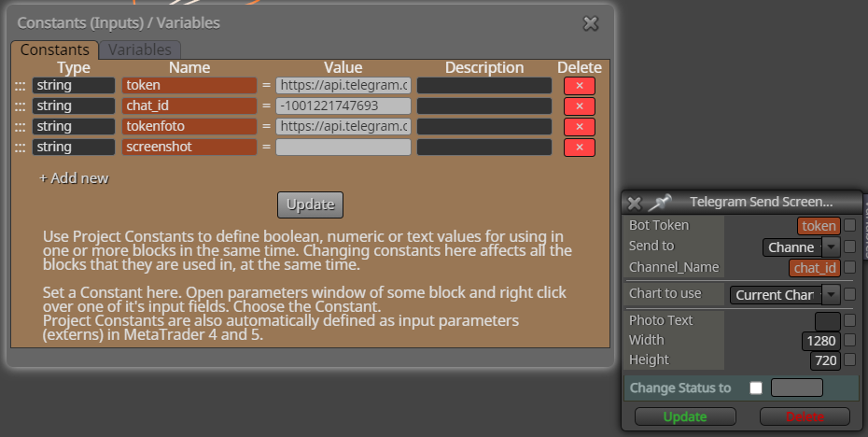Click Update in the Constants dialog
Screen dimensions: 868x437
point(310,204)
